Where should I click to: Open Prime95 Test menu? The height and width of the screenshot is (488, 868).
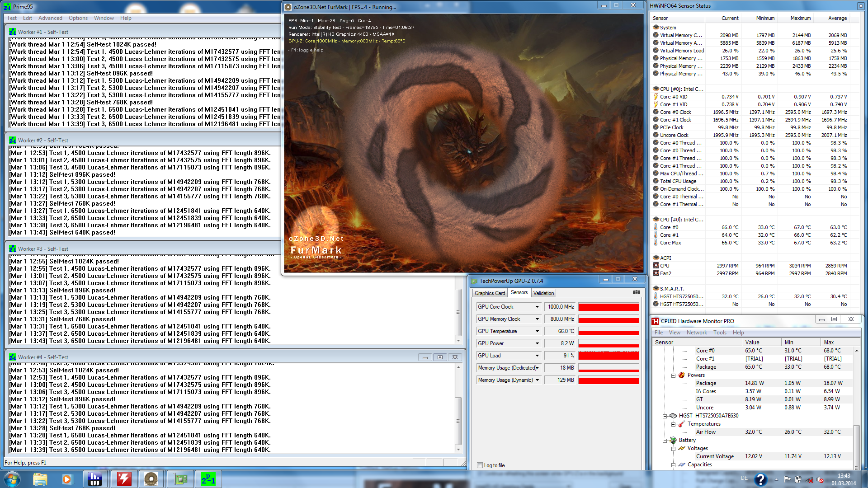[12, 18]
